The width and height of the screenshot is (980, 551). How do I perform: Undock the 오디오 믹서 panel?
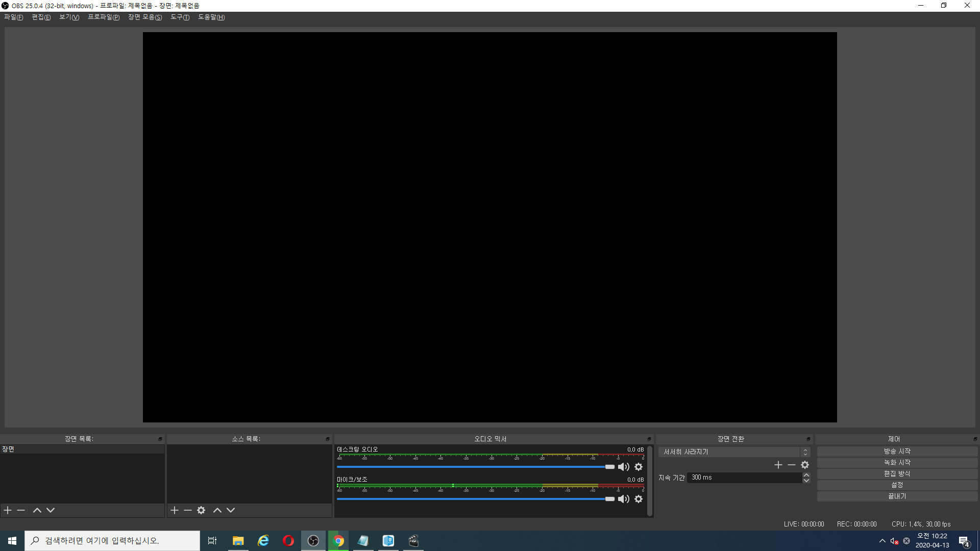tap(649, 439)
